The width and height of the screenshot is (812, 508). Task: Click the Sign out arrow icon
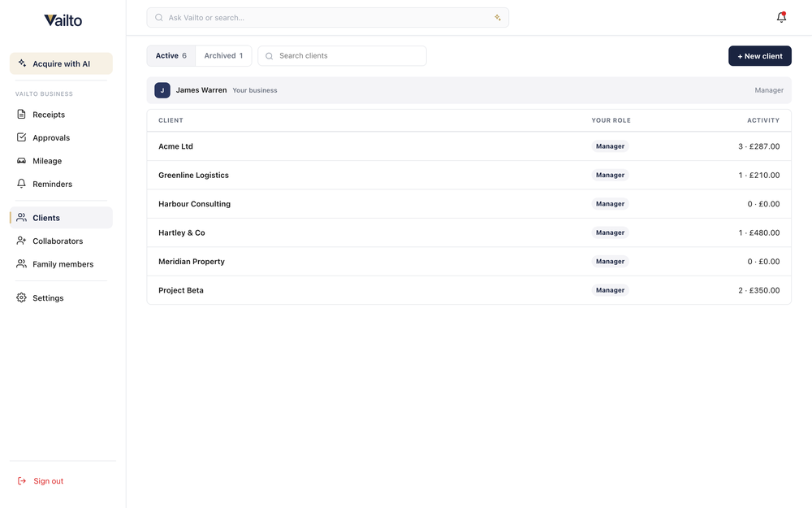point(22,481)
